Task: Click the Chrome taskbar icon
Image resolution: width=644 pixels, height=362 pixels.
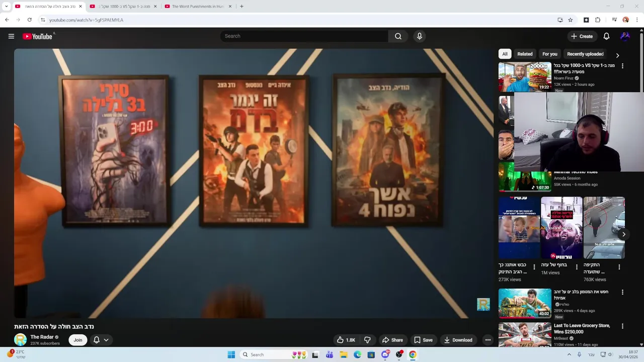Action: [413, 354]
